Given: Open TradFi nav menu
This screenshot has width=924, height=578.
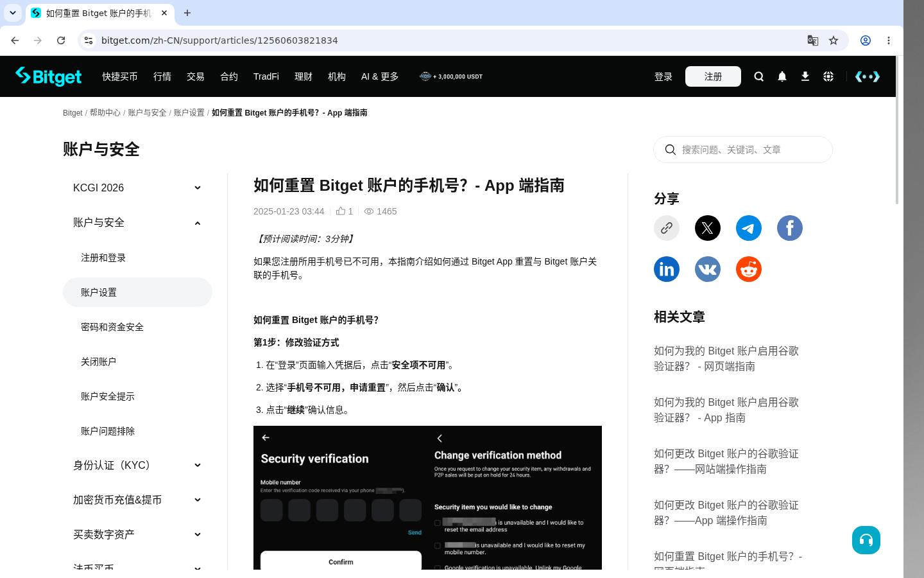Looking at the screenshot, I should 266,76.
